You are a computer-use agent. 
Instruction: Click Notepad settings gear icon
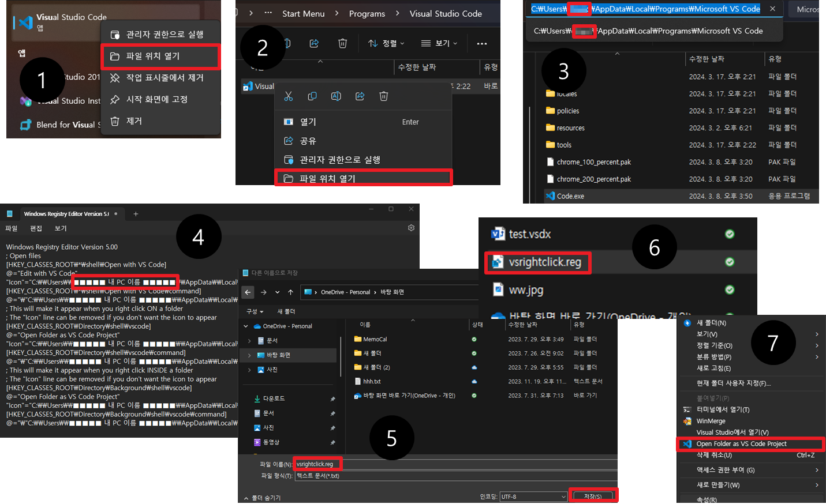(x=411, y=228)
